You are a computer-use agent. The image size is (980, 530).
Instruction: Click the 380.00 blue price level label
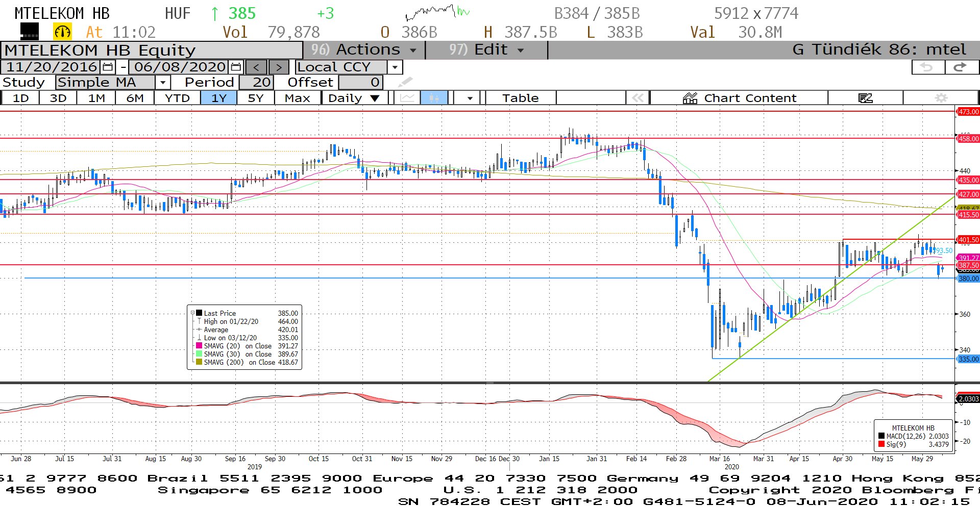[968, 279]
